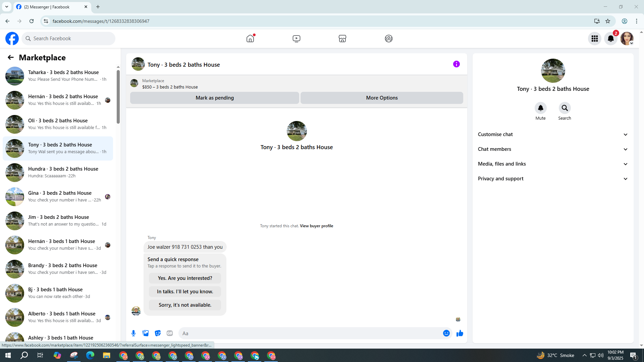This screenshot has height=362, width=644.
Task: Show hidden system tray icons
Action: point(584,355)
